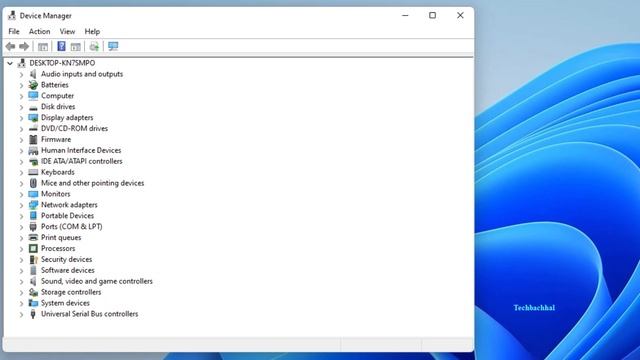This screenshot has height=360, width=640.
Task: Collapse the DESKTOP-KN7SMPO root node
Action: point(10,63)
